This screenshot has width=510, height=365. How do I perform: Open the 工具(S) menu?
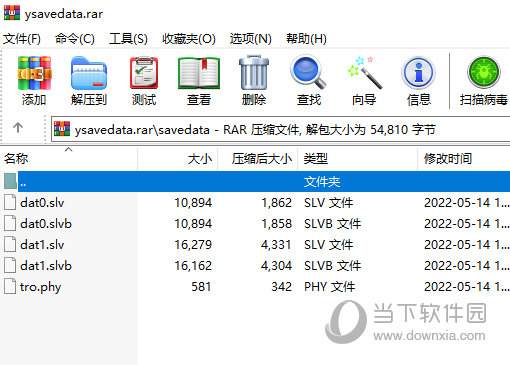pyautogui.click(x=128, y=39)
